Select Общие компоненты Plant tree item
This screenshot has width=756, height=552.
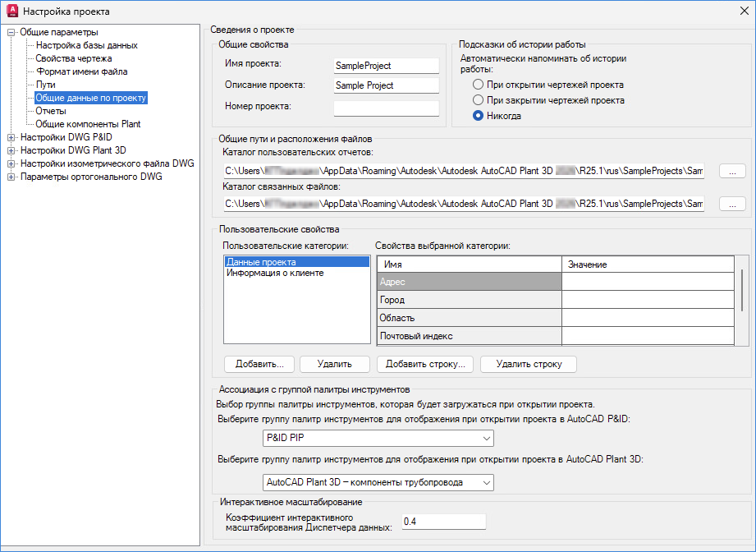pos(88,124)
